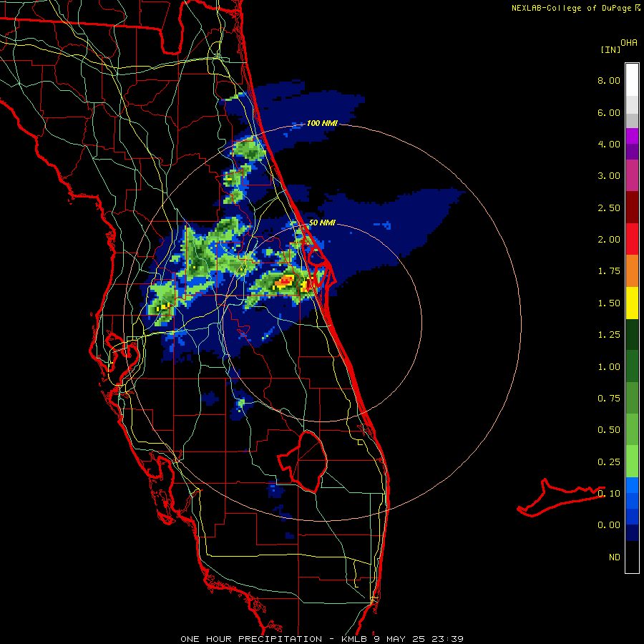The width and height of the screenshot is (644, 644).
Task: Pick the navy swatch below 0.00
Action: point(632,533)
